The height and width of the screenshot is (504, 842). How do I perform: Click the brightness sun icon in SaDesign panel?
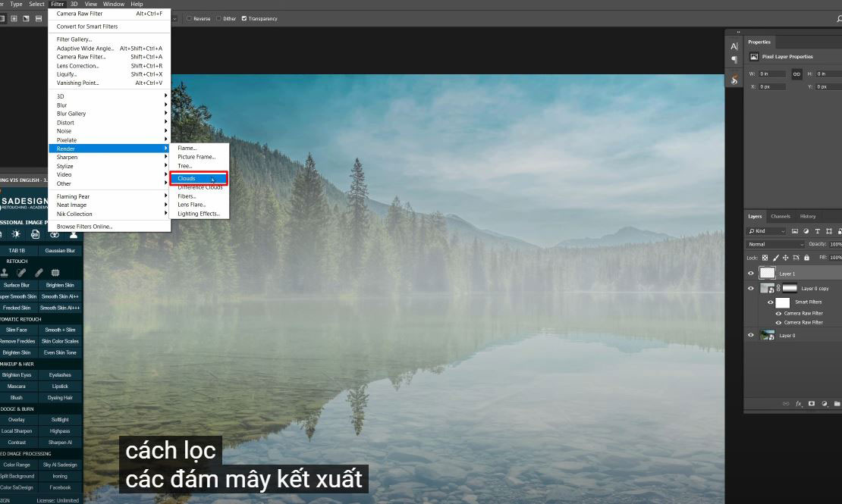point(16,234)
